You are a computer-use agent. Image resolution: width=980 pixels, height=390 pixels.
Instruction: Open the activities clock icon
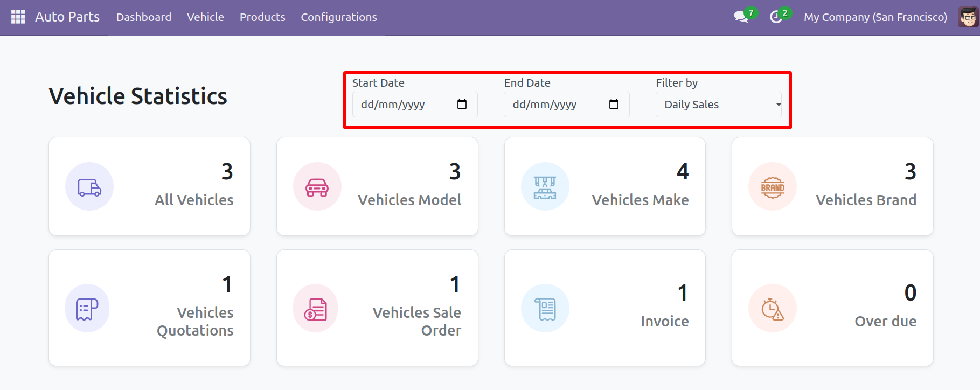point(776,17)
